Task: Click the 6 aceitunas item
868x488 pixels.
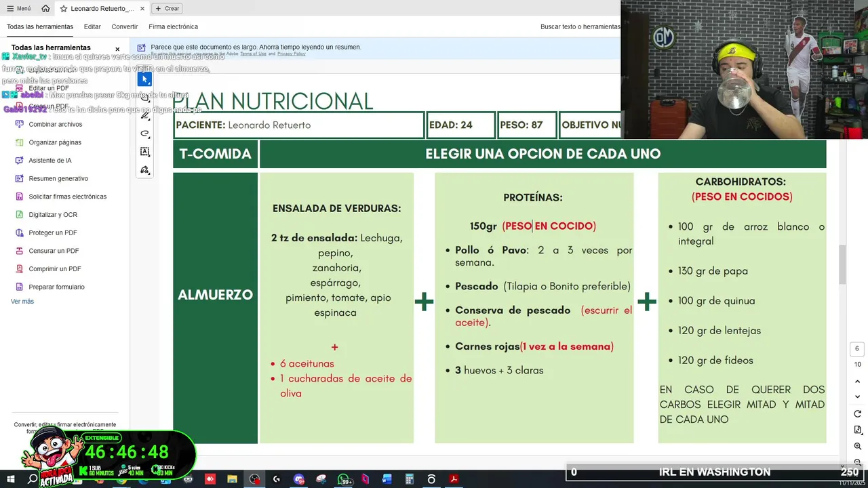Action: click(x=307, y=364)
